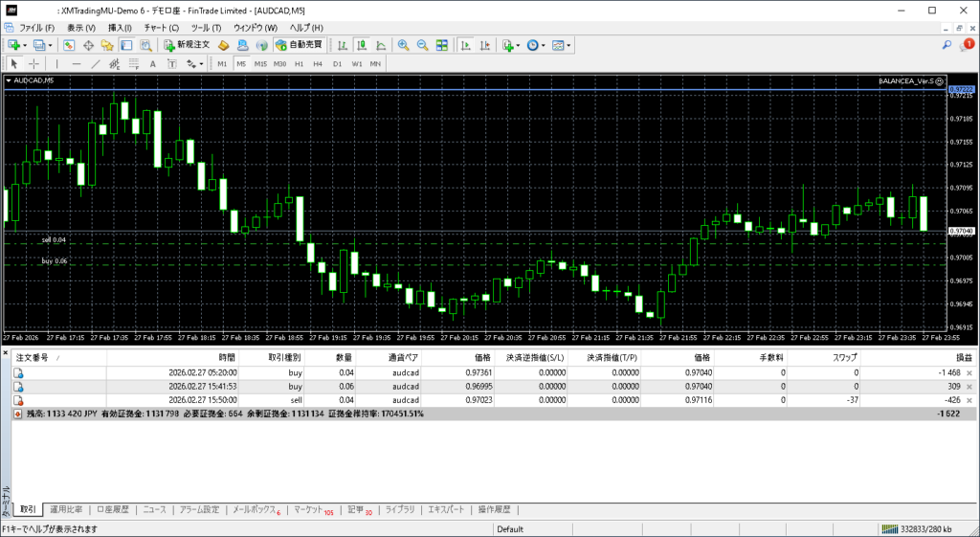
Task: Switch chart to candlestick mode
Action: pos(363,45)
